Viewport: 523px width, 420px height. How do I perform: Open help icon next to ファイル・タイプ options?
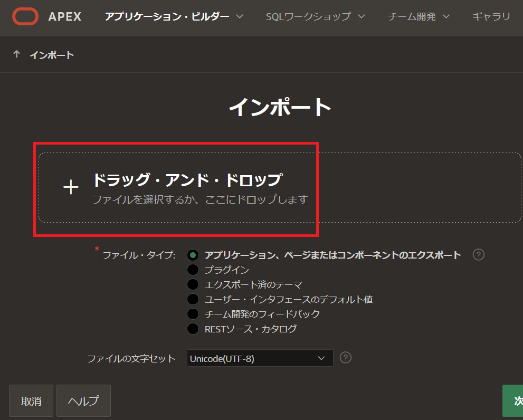click(478, 255)
